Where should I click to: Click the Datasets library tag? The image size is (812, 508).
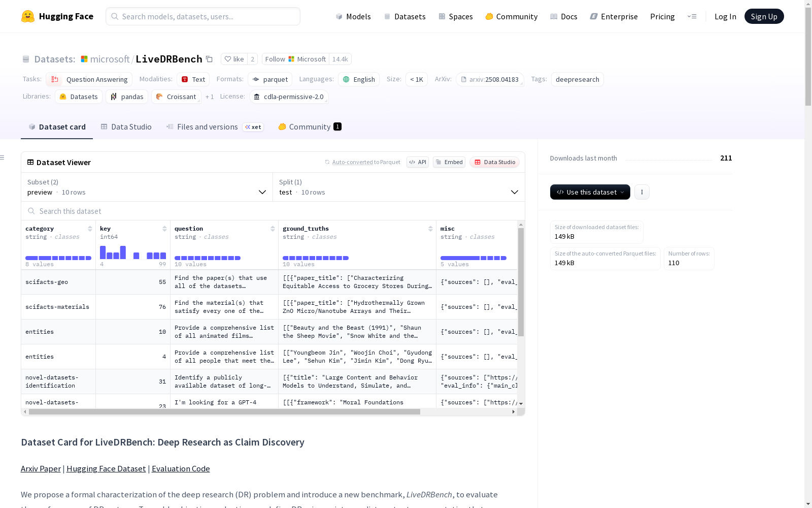click(x=79, y=97)
